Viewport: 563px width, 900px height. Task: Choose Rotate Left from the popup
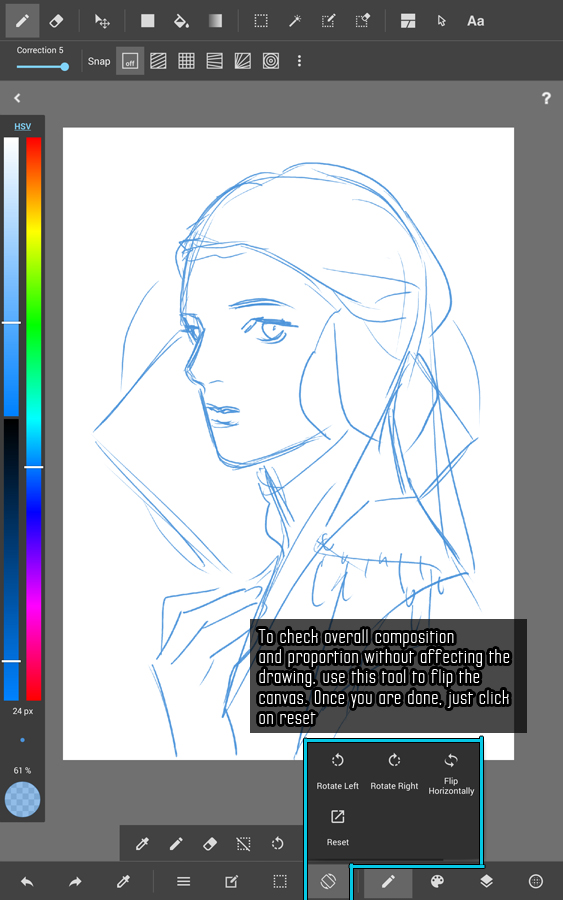pos(337,773)
